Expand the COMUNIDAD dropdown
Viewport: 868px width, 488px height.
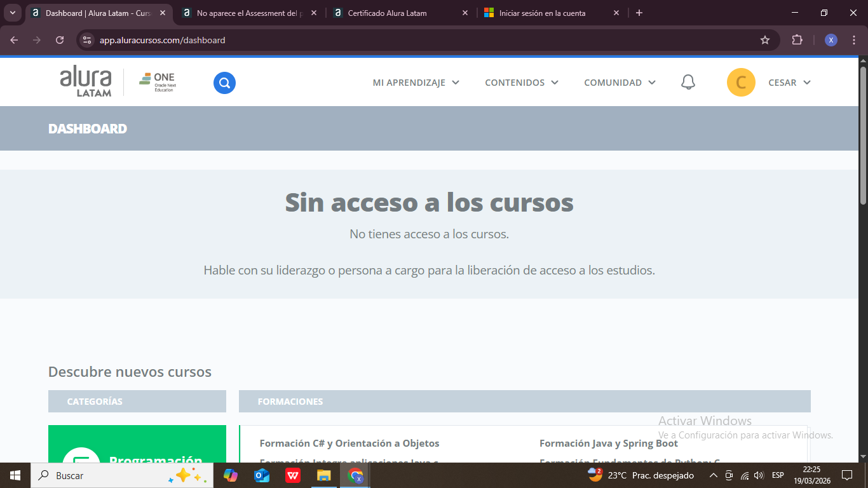tap(619, 82)
